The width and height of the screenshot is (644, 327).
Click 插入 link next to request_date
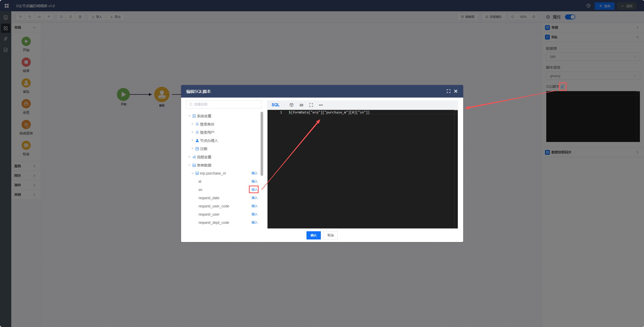tap(254, 198)
